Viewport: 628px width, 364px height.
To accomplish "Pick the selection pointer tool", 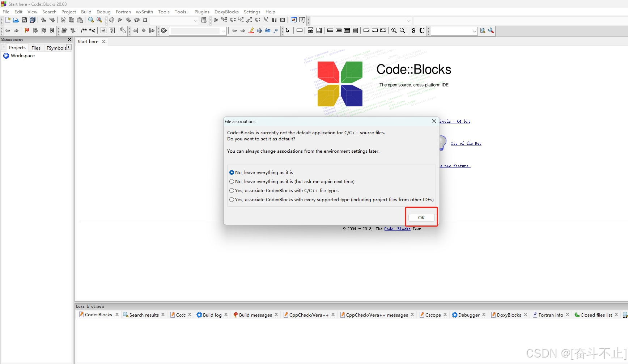I will point(288,31).
